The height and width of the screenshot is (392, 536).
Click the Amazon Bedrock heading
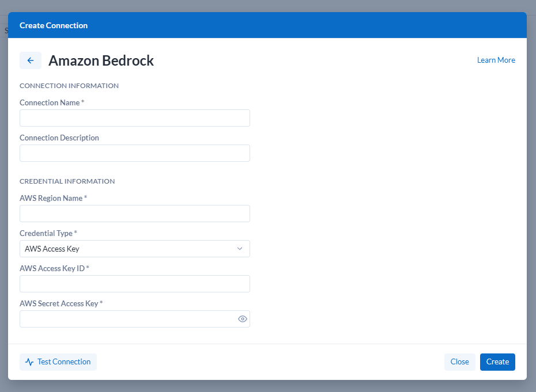(x=101, y=60)
